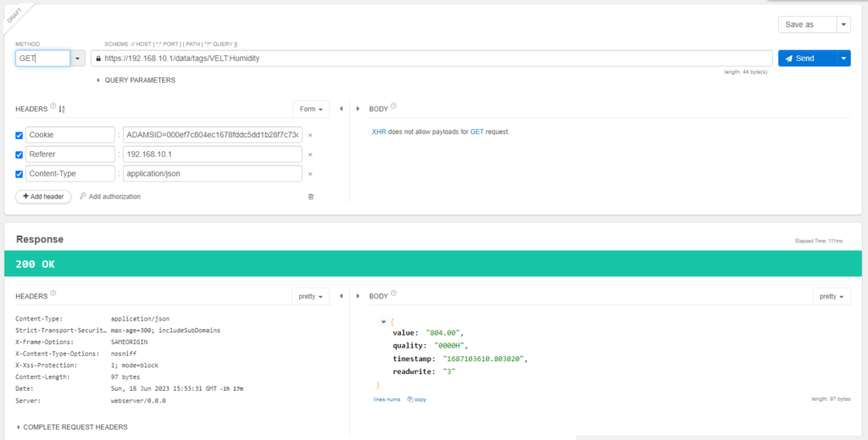Collapse the request body panel right arrow
This screenshot has width=868, height=440.
[x=358, y=109]
